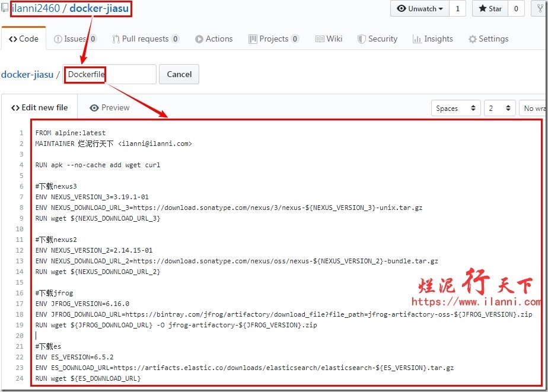Screen dimensions: 548x392
Task: Click the Dockerfile filename input field
Action: tap(110, 75)
